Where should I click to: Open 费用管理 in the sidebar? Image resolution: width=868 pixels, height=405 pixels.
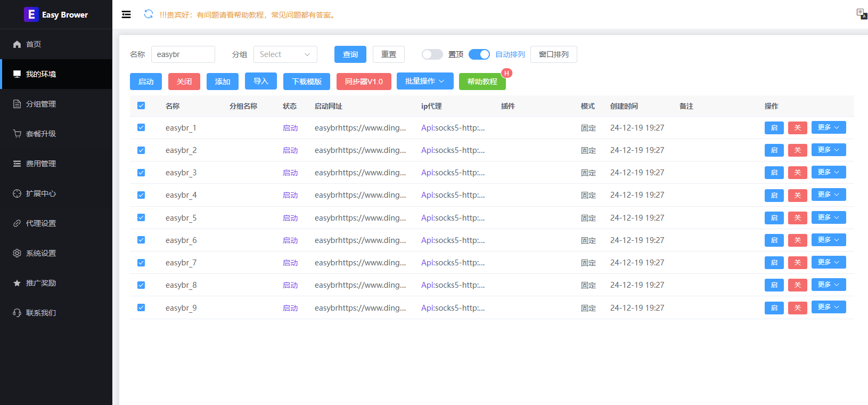(x=56, y=164)
